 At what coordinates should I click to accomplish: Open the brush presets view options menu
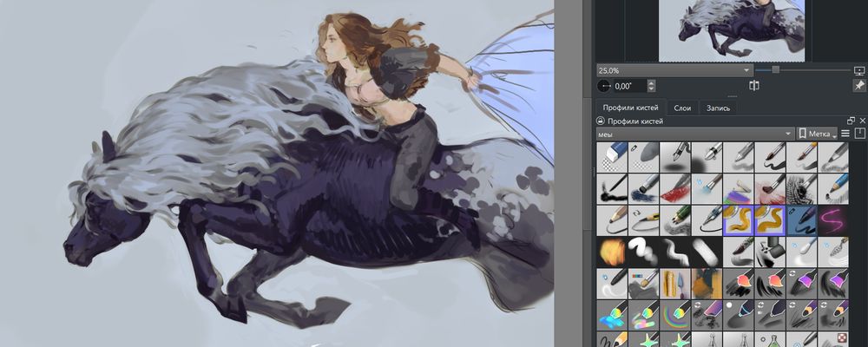(845, 134)
